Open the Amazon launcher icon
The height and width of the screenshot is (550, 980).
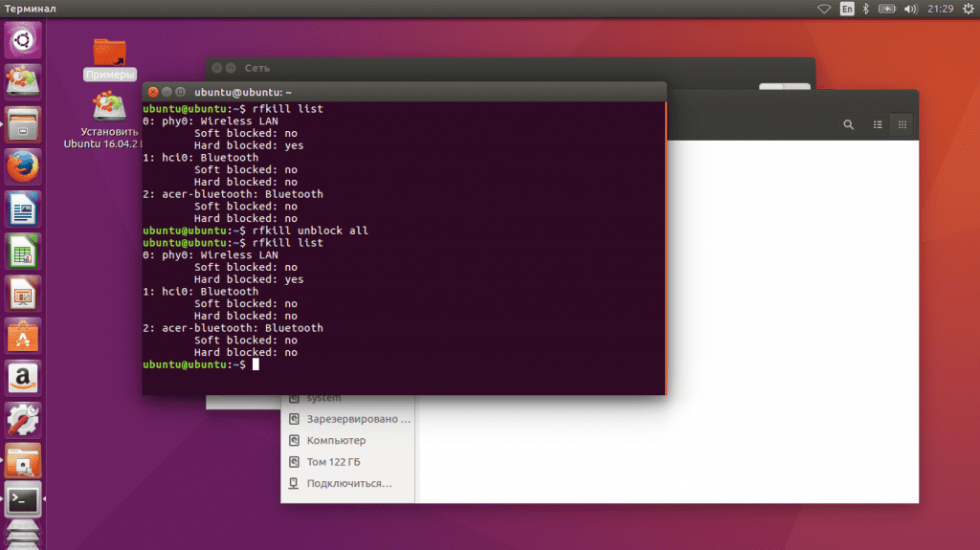[x=23, y=377]
